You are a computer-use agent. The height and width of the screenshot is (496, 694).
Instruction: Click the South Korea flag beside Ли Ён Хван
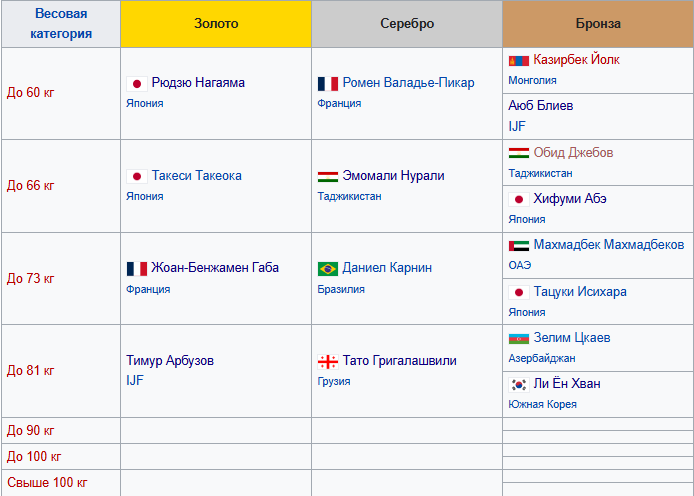pos(519,384)
